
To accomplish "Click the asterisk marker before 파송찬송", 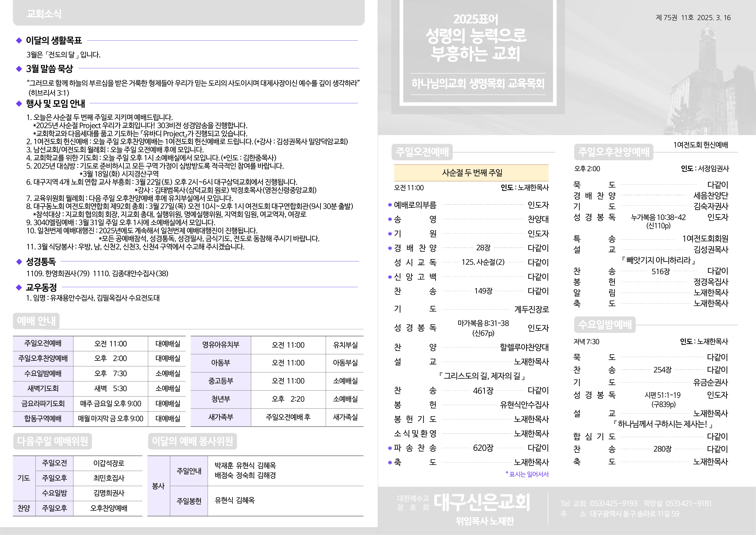I will (390, 448).
